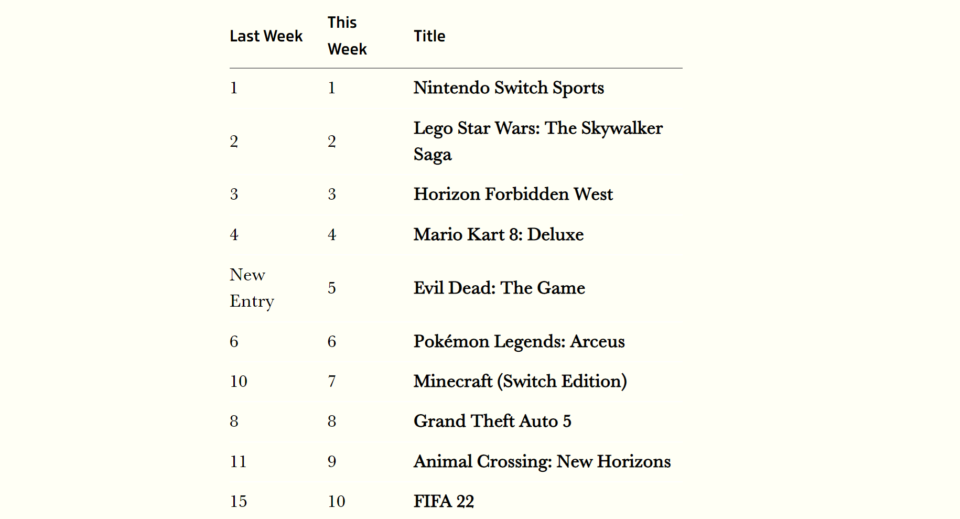The height and width of the screenshot is (519, 960).
Task: Click this week rank 5 for Evil Dead
Action: coord(331,288)
